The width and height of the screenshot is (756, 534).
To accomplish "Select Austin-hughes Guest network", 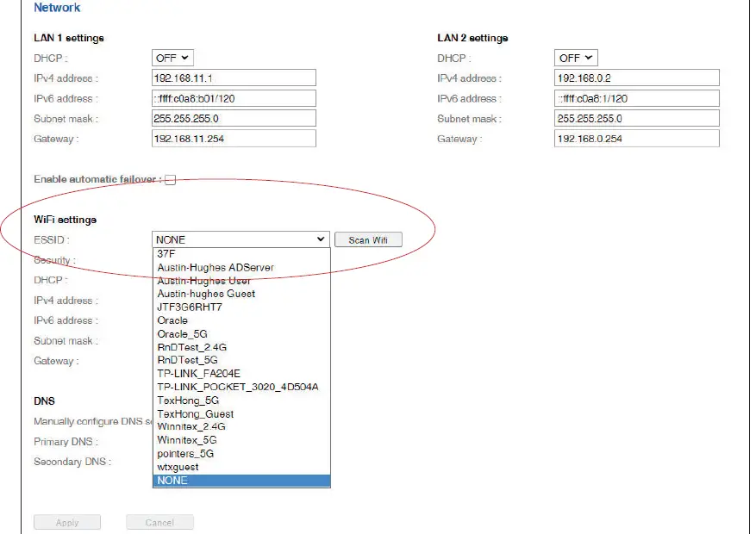I will click(x=241, y=294).
